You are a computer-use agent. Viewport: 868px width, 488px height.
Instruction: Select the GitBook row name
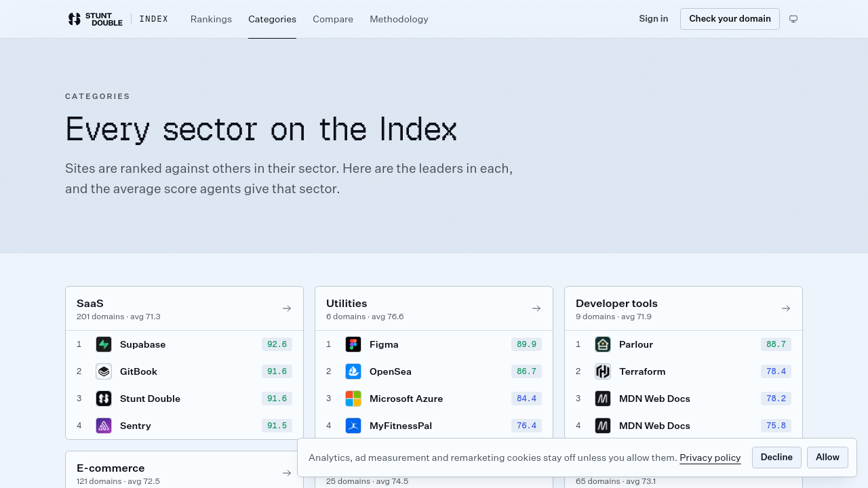point(138,371)
